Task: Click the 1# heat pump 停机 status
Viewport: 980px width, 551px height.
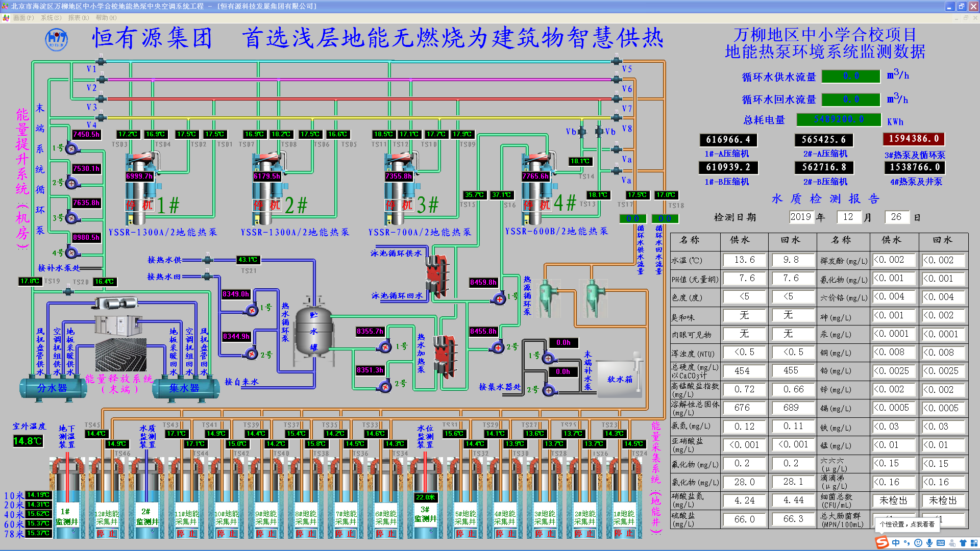Action: [139, 205]
